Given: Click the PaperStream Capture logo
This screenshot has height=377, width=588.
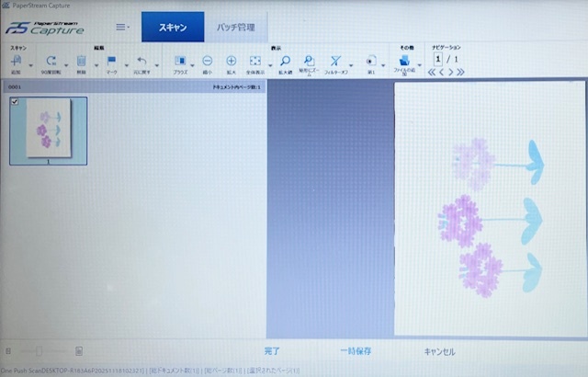Looking at the screenshot, I should [x=45, y=29].
